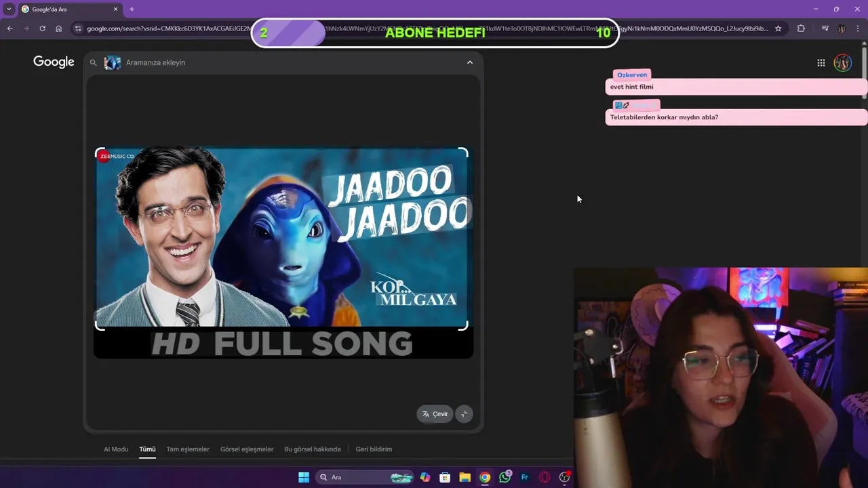The image size is (868, 488).
Task: Bookmark this page with the star
Action: click(x=778, y=28)
